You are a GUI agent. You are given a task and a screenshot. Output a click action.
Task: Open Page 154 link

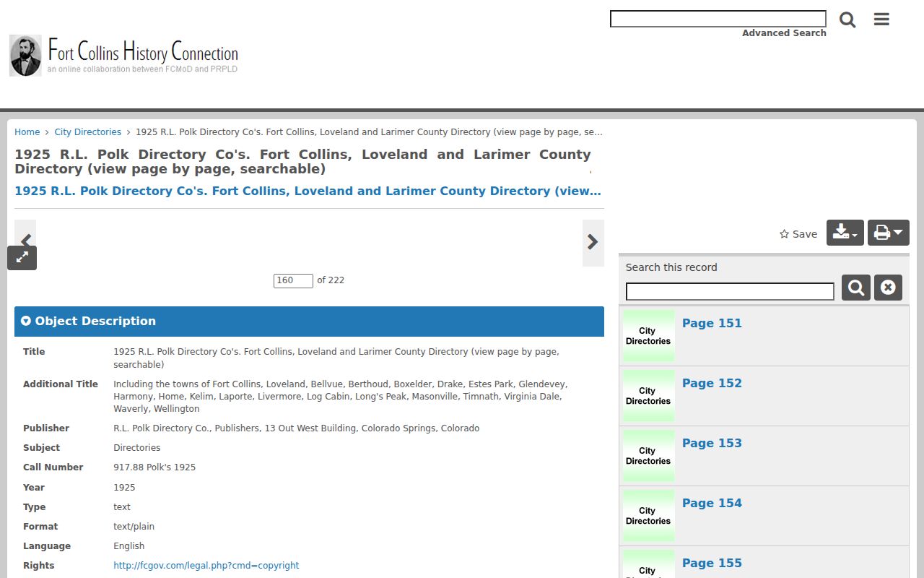coord(712,504)
